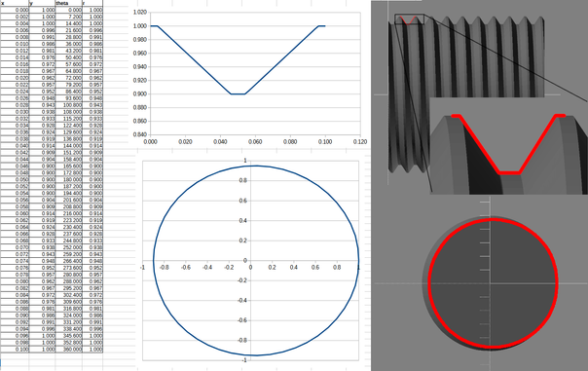Click r cell in the theta 244.800 row
This screenshot has height=371, width=588.
coord(92,241)
